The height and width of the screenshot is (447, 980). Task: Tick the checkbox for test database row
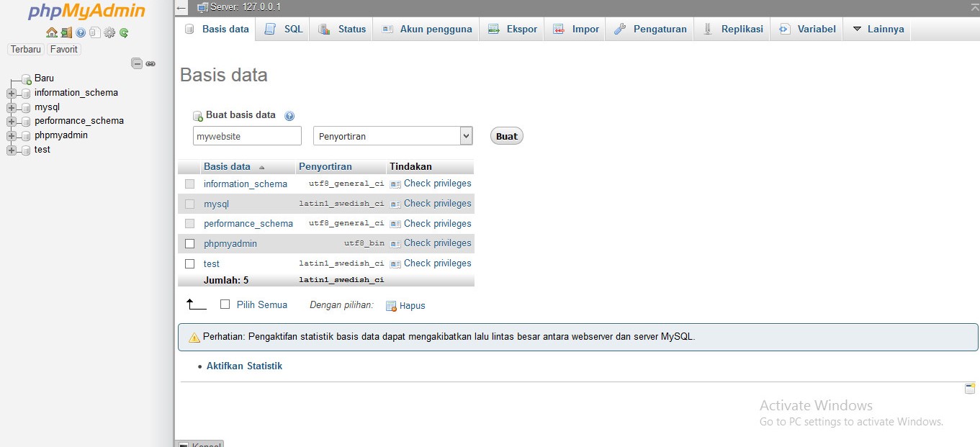click(x=190, y=264)
